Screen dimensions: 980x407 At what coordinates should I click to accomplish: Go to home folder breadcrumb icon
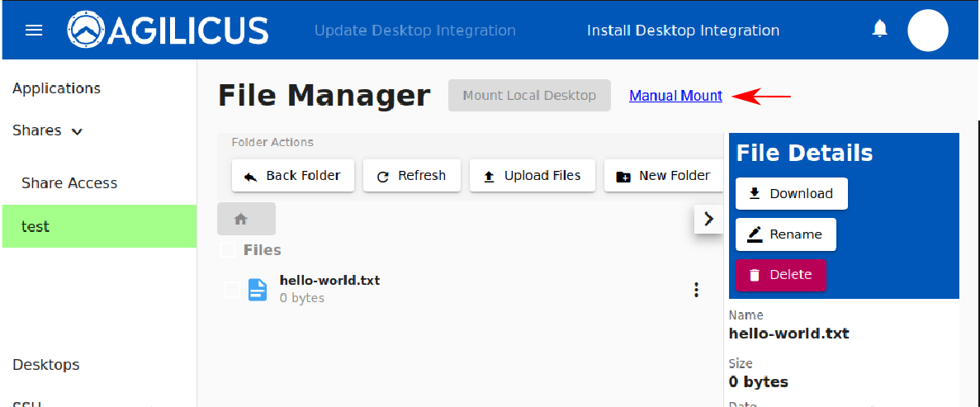241,219
